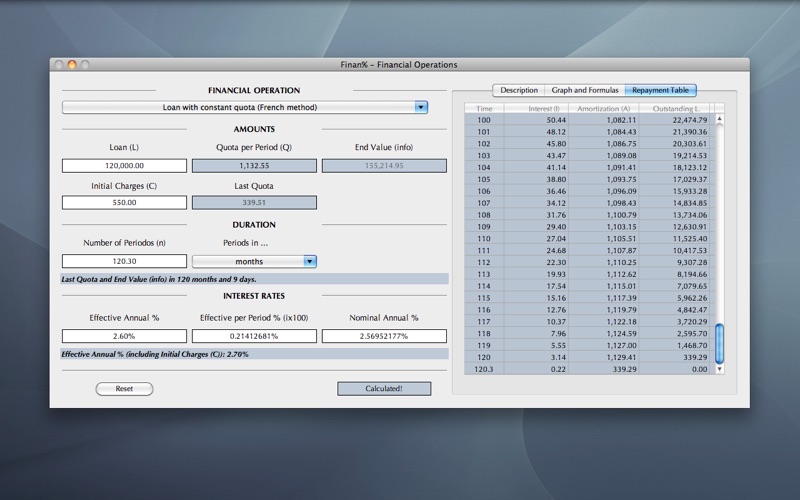
Task: Click interest value 50.44
Action: [x=556, y=120]
